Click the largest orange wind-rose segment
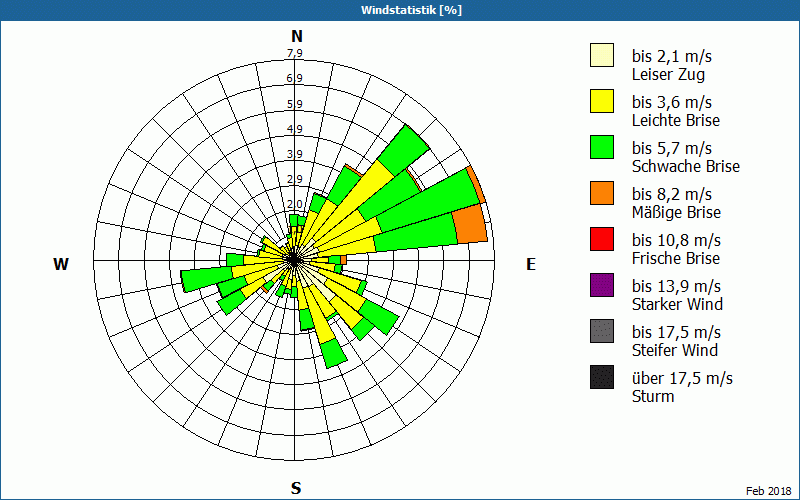The image size is (800, 500). click(x=470, y=223)
